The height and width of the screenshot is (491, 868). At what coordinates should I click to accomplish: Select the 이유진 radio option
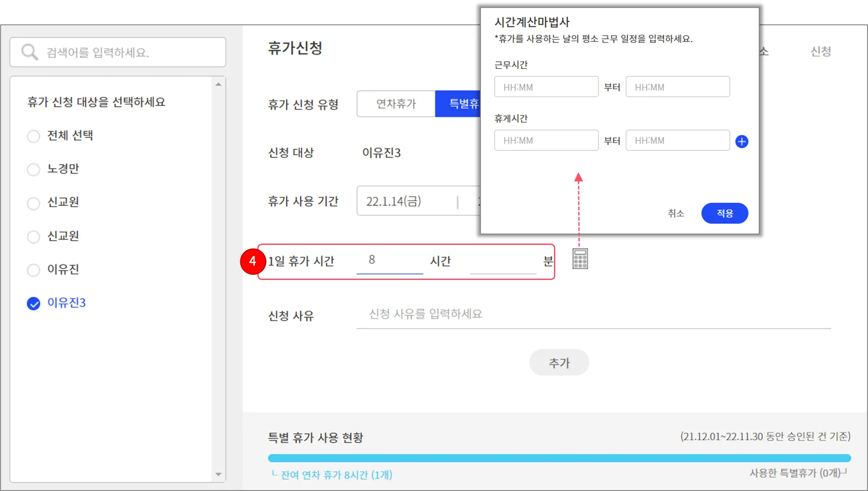[33, 270]
